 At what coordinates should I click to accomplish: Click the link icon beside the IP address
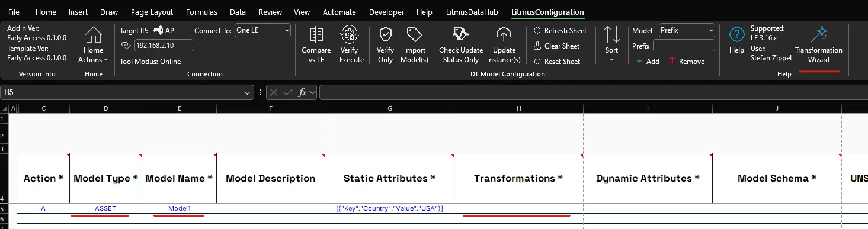(125, 46)
